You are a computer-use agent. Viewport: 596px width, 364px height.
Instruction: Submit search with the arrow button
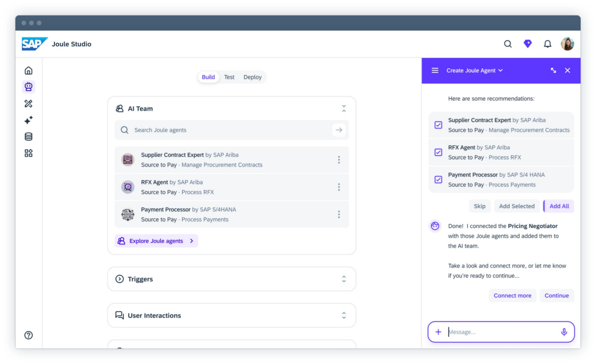[x=339, y=130]
